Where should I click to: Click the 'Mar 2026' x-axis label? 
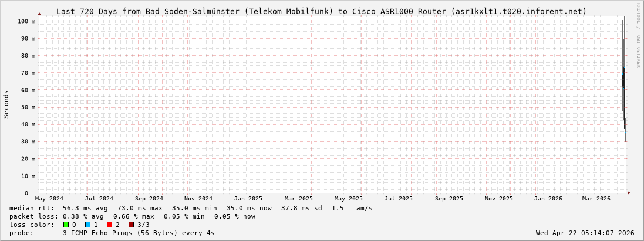(596, 199)
